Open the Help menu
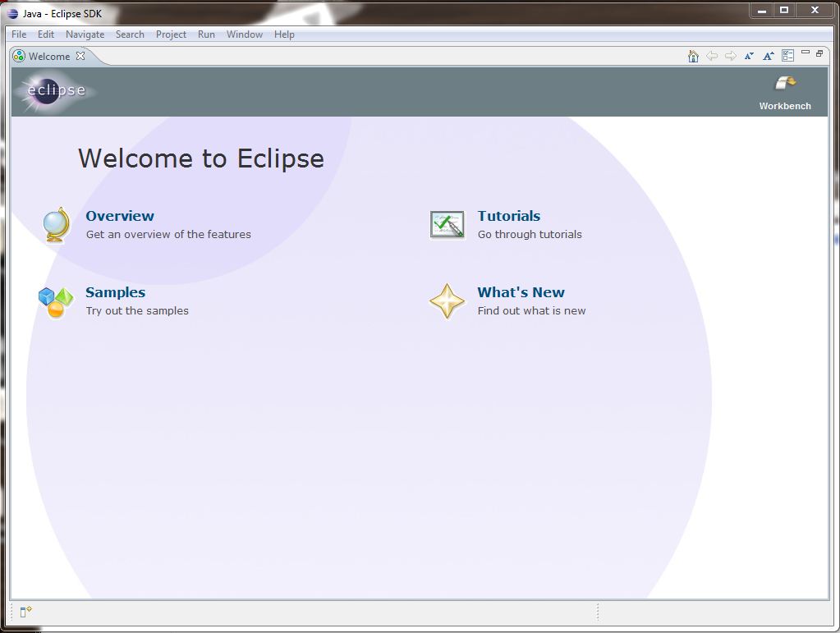Viewport: 840px width, 633px height. [x=284, y=34]
